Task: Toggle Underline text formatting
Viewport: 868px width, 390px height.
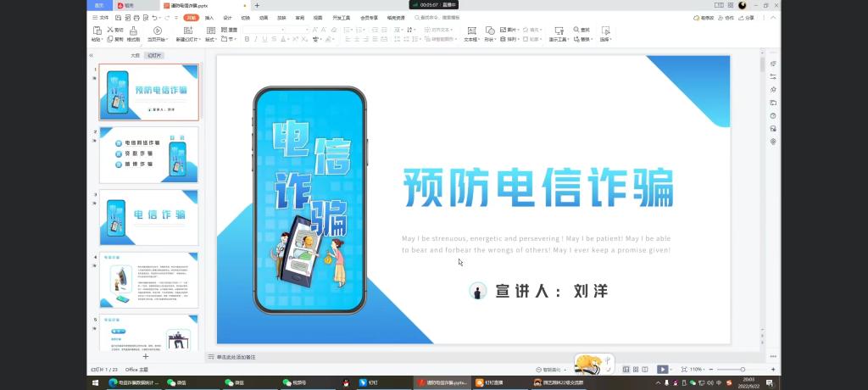Action: click(x=265, y=39)
